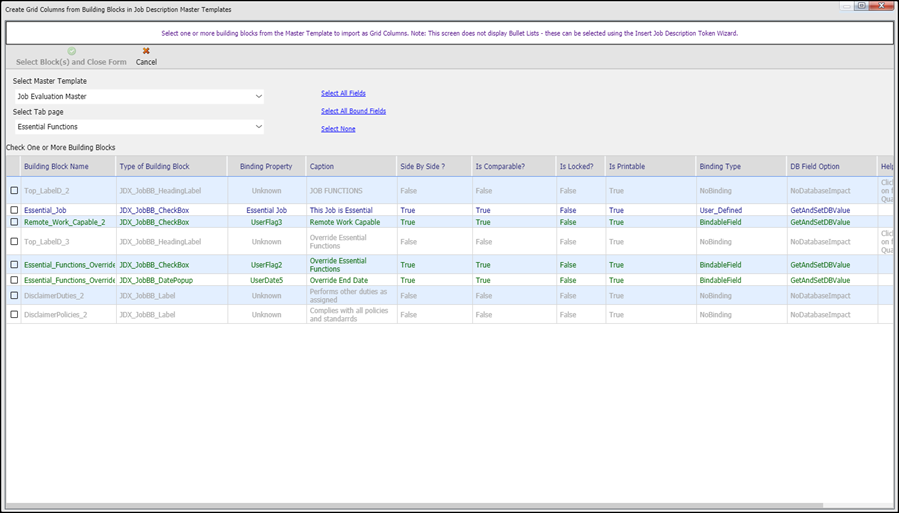900x513 pixels.
Task: Click the Select All Fields link
Action: pyautogui.click(x=343, y=93)
